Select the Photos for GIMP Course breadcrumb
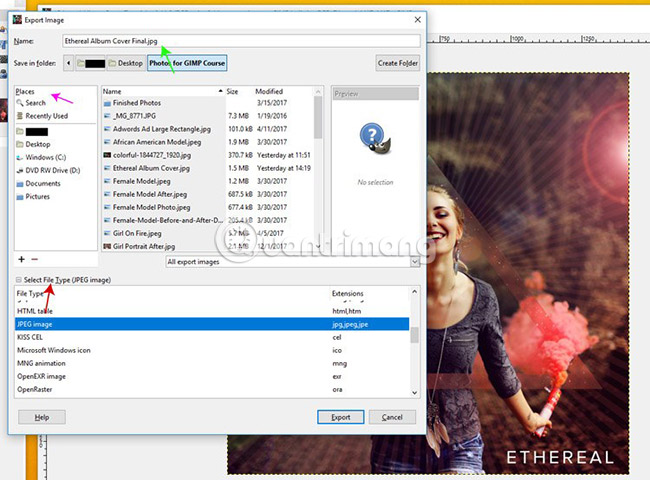650x480 pixels. click(x=187, y=63)
